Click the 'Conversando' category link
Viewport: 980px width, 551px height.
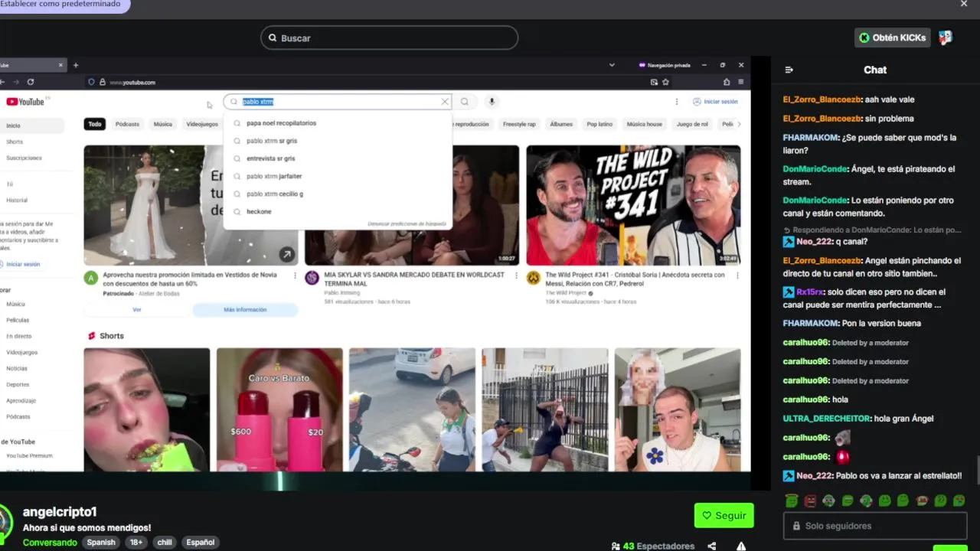point(50,542)
